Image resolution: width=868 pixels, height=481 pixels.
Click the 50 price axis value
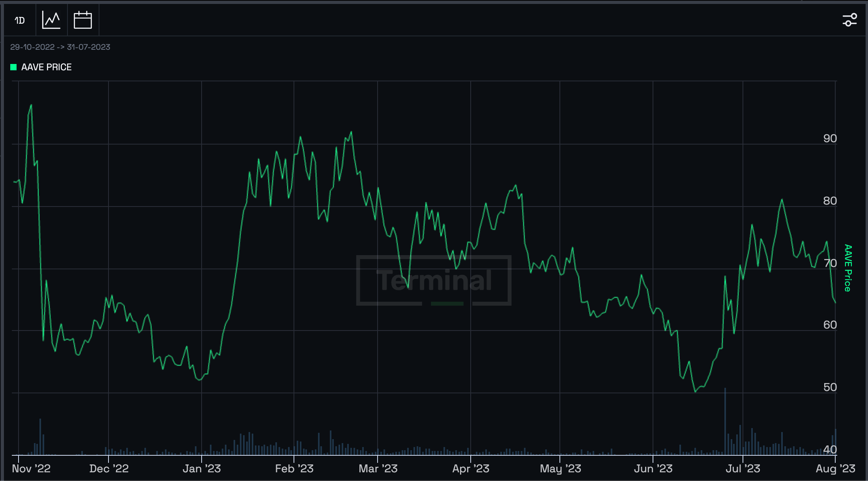830,387
